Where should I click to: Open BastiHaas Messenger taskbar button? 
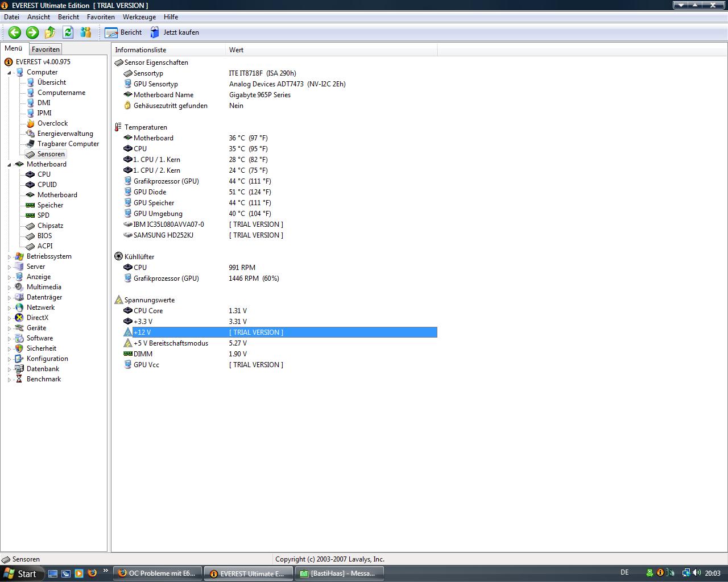tap(340, 573)
